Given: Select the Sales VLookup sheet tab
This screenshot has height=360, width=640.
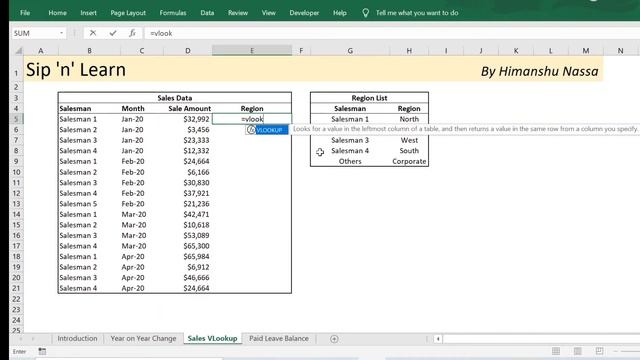Looking at the screenshot, I should click(212, 338).
